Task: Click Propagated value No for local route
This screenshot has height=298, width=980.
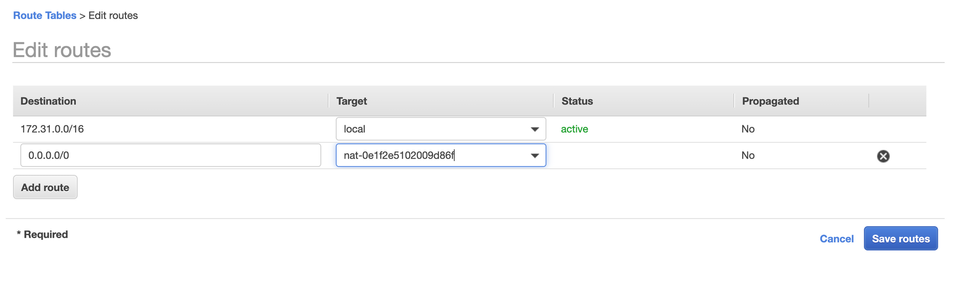Action: 748,129
